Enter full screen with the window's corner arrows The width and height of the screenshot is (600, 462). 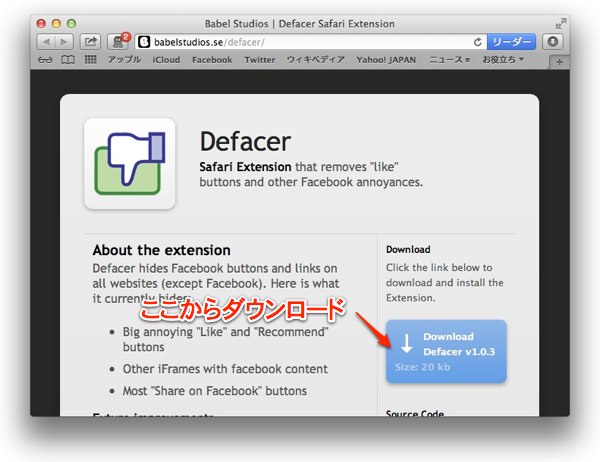click(561, 24)
